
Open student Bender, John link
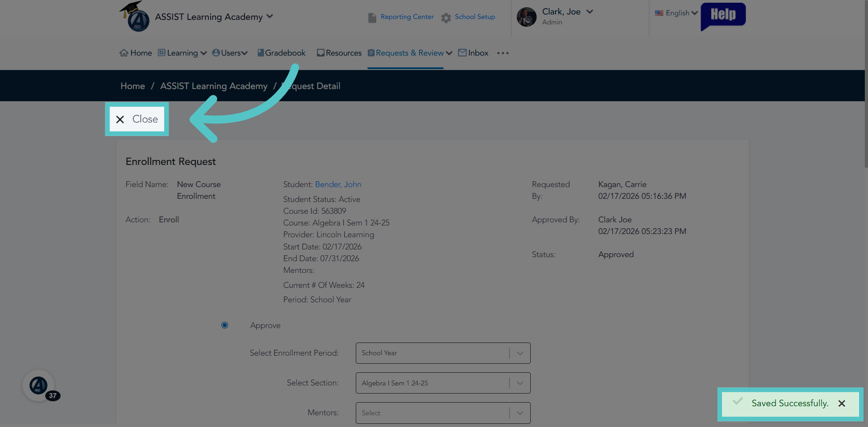coord(338,184)
